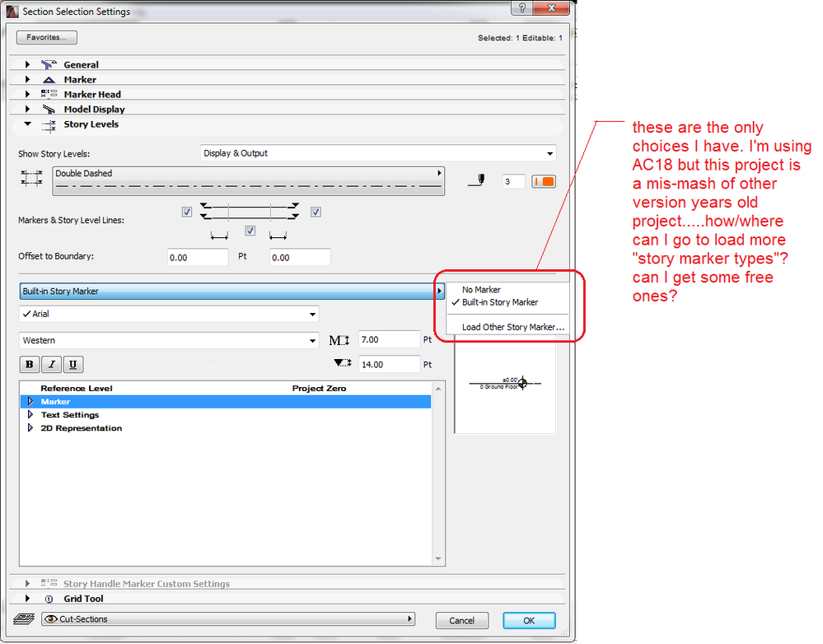Viewport: 823px width, 644px height.
Task: Click the Grid Tool panel icon
Action: point(49,599)
